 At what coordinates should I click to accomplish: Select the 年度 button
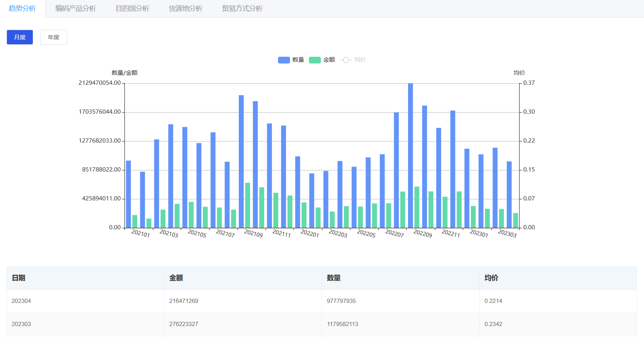(54, 37)
